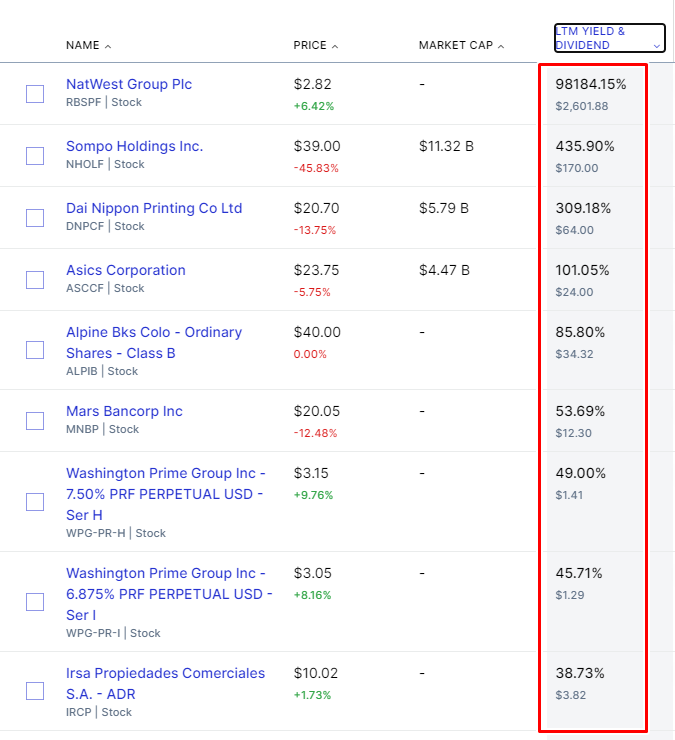Click the RBSPF | Stock ticker text
The image size is (675, 740).
tap(104, 102)
